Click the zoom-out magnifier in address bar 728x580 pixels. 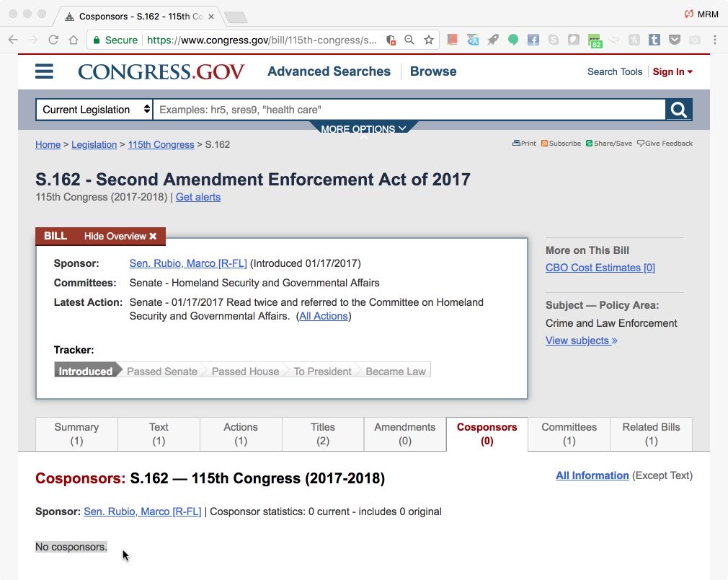coord(409,40)
